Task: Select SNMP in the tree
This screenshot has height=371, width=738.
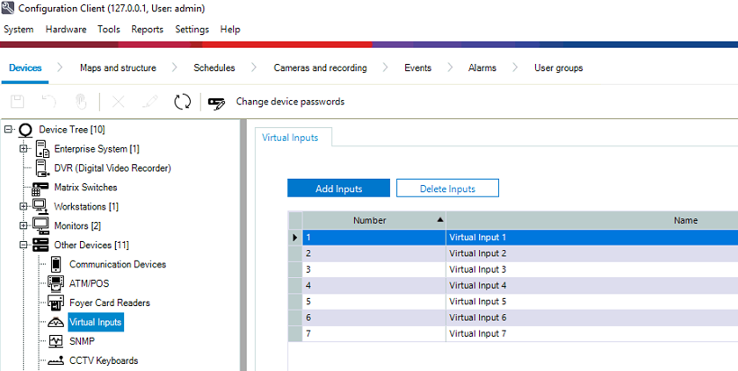Action: [x=82, y=341]
